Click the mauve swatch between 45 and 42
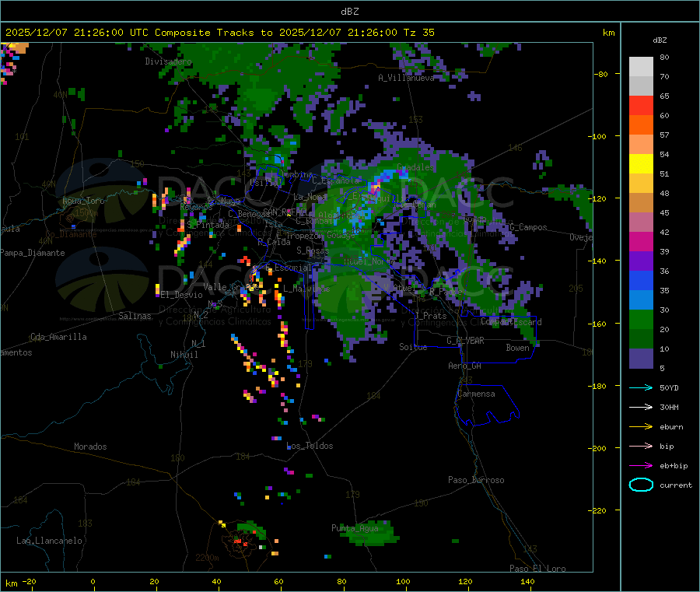Screen dimensions: 700x592 641,222
